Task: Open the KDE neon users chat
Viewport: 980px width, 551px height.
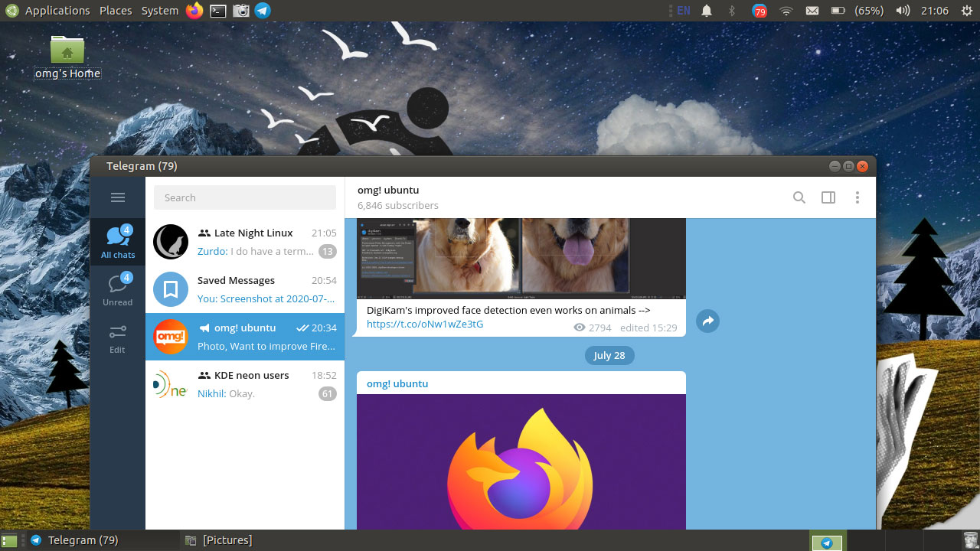Action: tap(245, 384)
